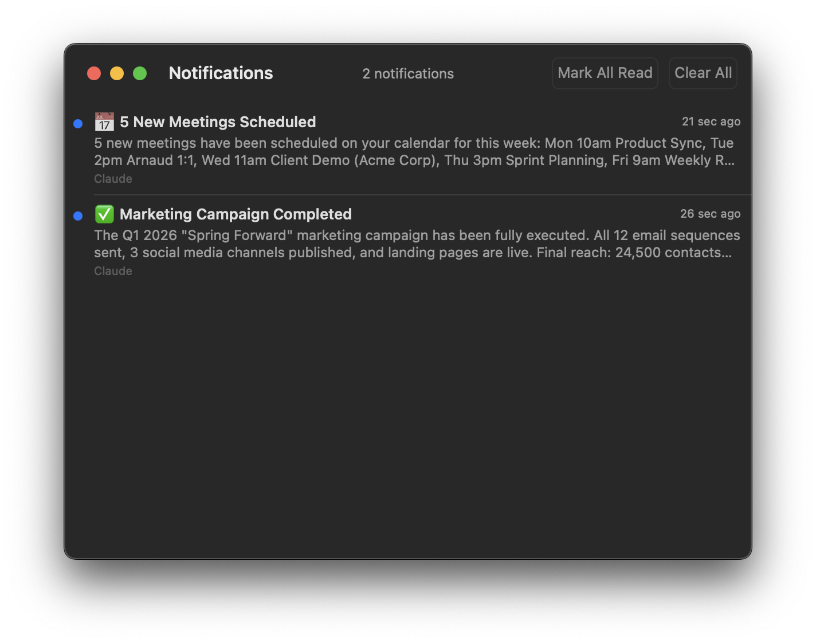This screenshot has width=816, height=644.
Task: Click the 26 sec ago timestamp
Action: point(711,214)
